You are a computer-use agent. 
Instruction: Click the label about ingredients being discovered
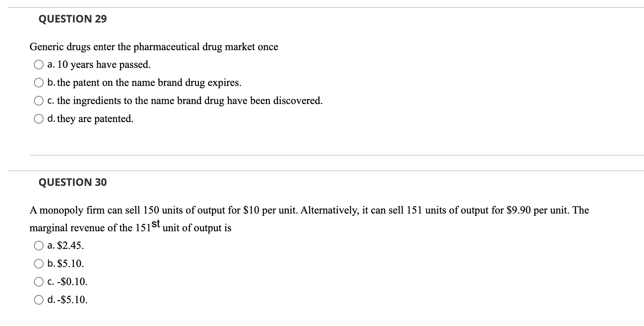(185, 100)
